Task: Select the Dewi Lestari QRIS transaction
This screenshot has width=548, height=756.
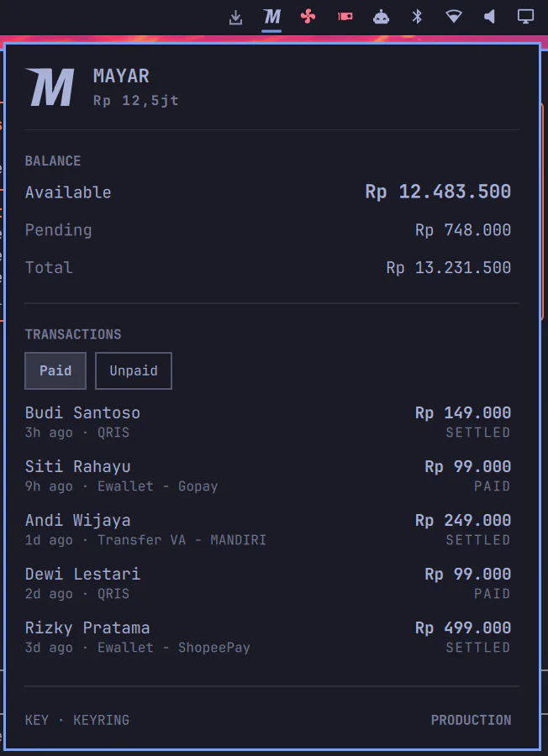Action: [x=268, y=584]
